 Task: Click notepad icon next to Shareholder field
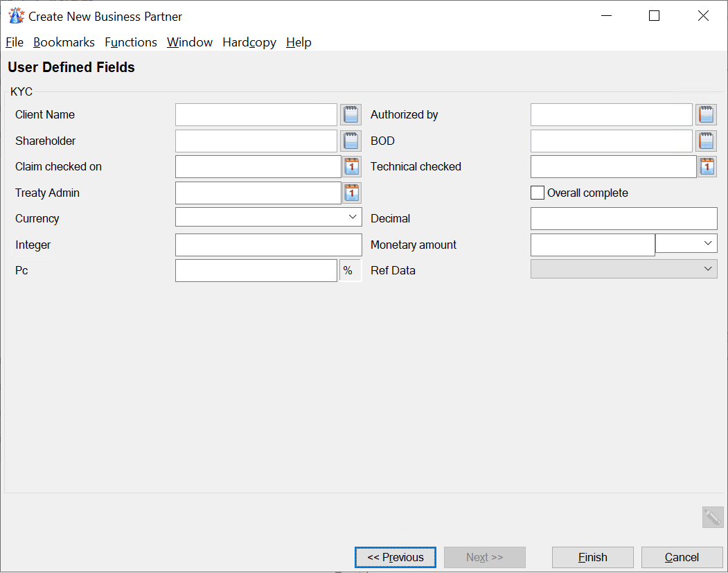click(x=351, y=141)
